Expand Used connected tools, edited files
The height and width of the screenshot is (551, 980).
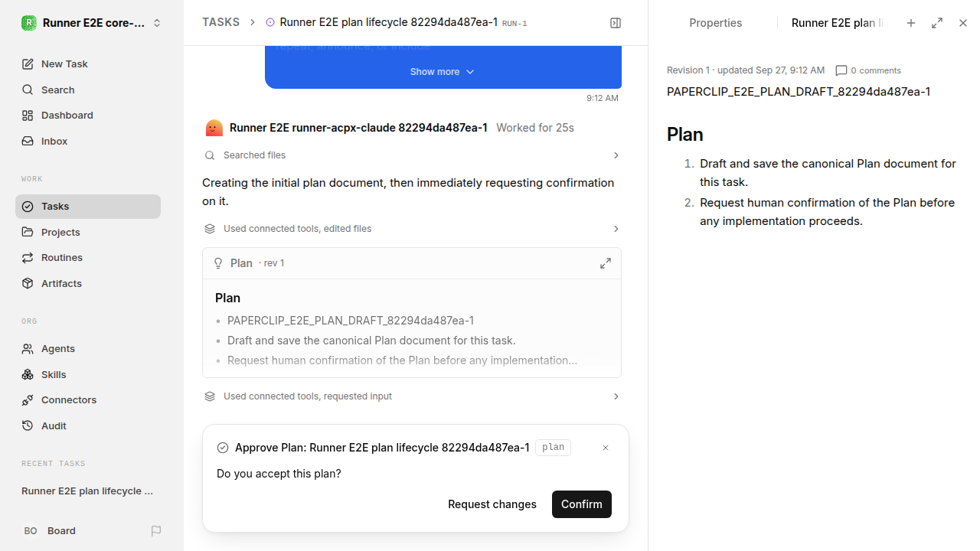(x=412, y=229)
